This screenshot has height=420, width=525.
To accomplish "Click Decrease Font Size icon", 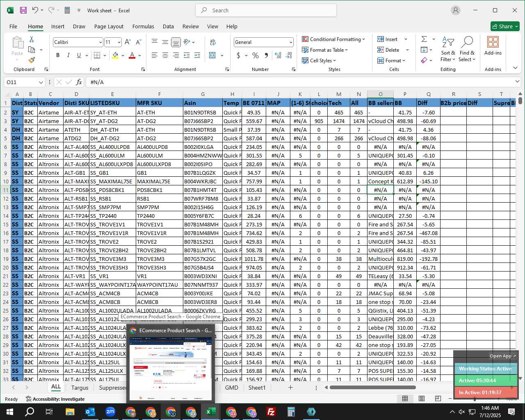I will click(x=138, y=42).
